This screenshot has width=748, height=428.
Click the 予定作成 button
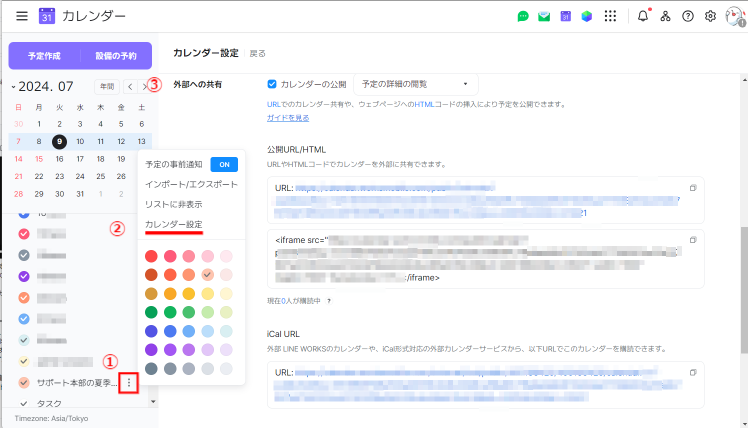(x=43, y=56)
